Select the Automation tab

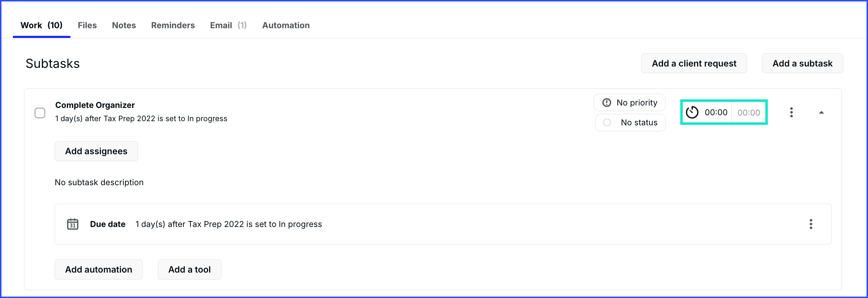286,25
